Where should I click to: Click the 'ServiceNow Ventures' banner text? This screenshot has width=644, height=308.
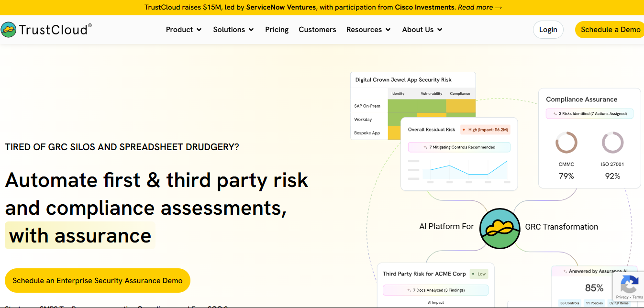[x=281, y=8]
